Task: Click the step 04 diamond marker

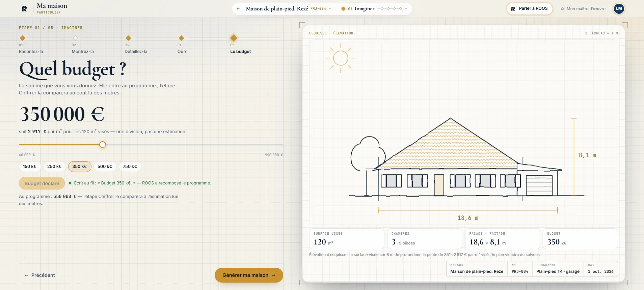Action: tap(181, 38)
